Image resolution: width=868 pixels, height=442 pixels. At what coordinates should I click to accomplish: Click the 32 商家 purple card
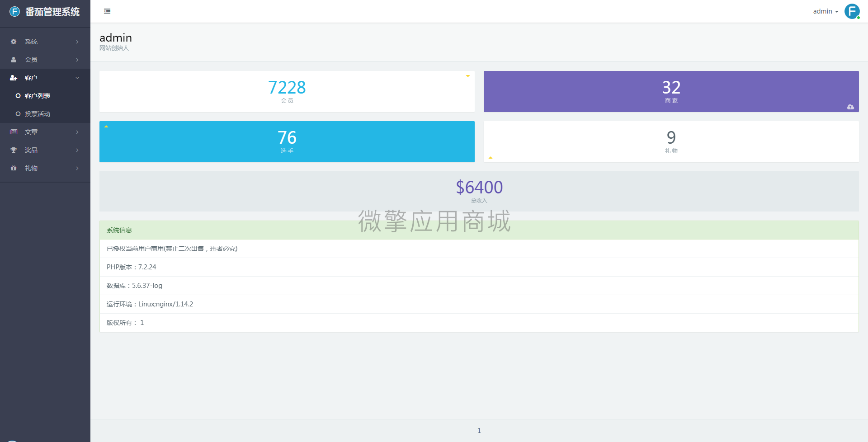click(671, 91)
